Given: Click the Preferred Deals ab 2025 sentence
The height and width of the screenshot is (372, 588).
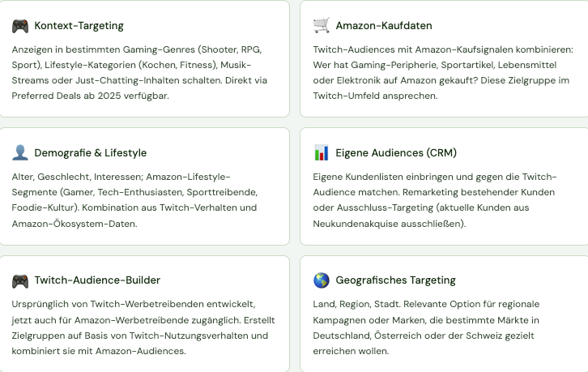Looking at the screenshot, I should [x=91, y=96].
